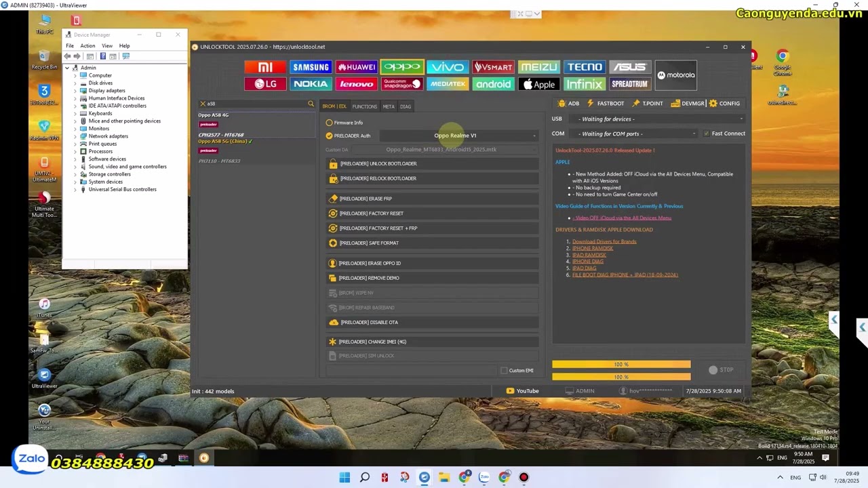Open the Motorola brand section
The height and width of the screenshot is (488, 868).
(676, 75)
